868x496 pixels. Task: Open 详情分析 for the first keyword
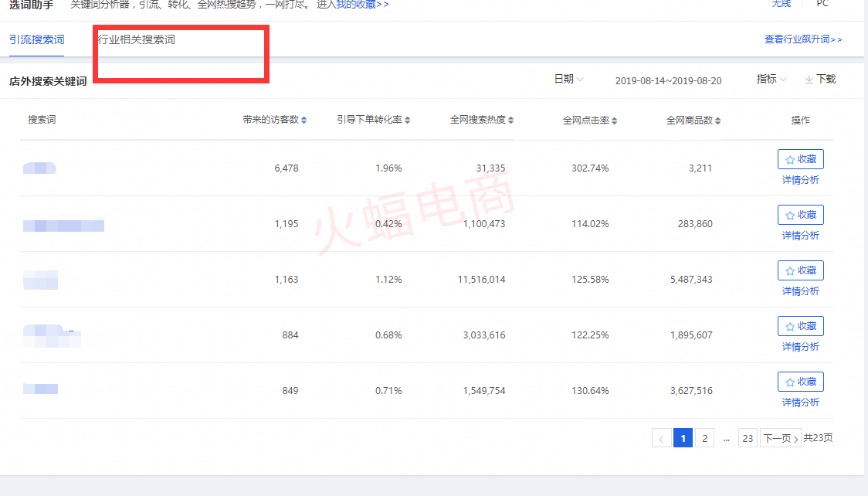coord(800,180)
